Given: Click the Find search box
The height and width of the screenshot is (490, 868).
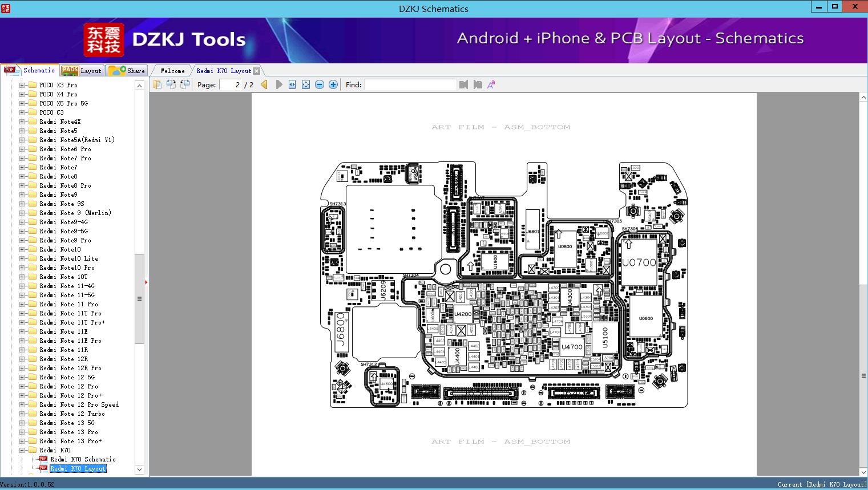Looking at the screenshot, I should pos(410,84).
